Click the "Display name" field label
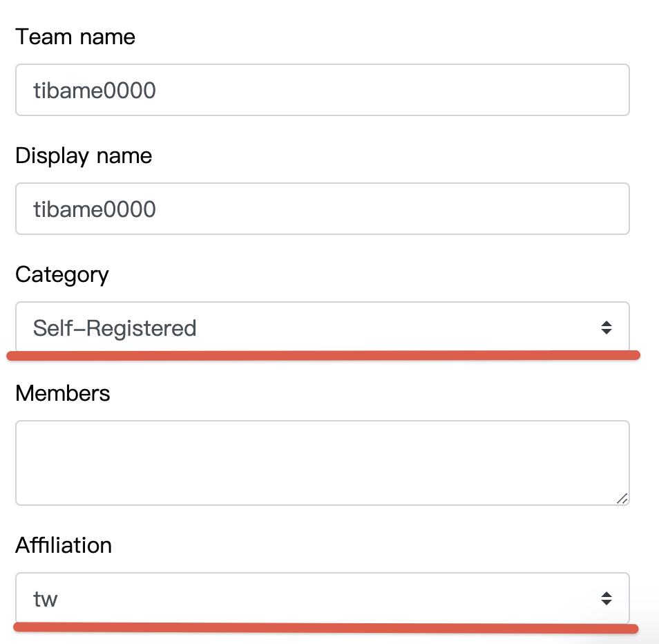659x644 pixels. pyautogui.click(x=84, y=155)
